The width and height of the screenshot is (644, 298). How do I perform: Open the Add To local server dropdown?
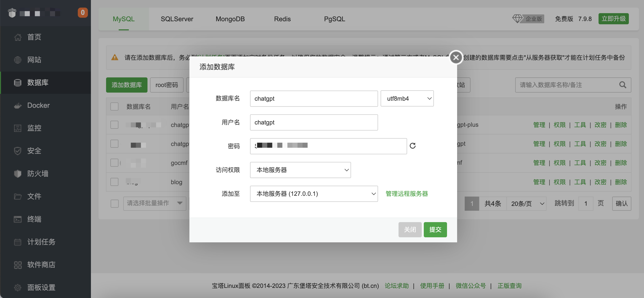314,194
